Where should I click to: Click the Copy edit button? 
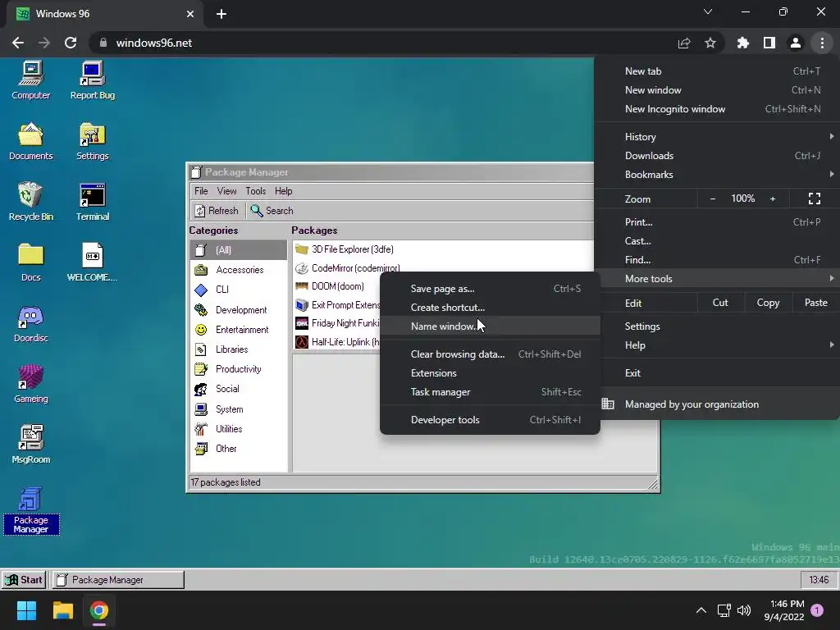coord(768,303)
